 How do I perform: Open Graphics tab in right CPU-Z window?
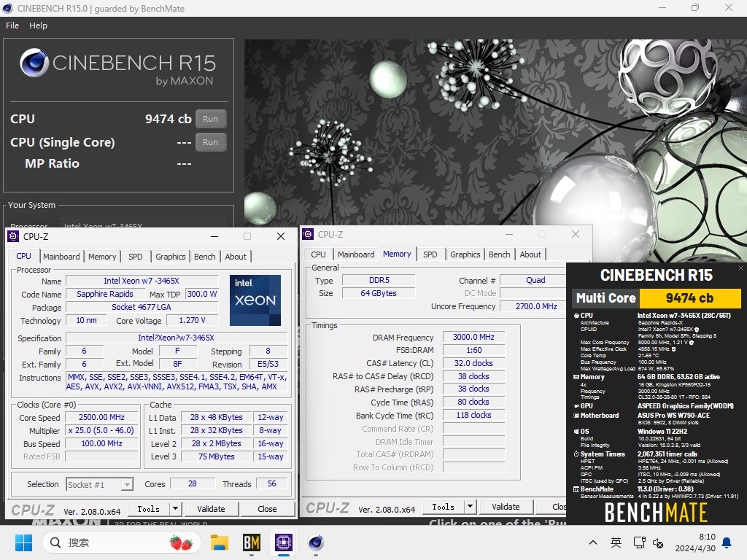[465, 254]
